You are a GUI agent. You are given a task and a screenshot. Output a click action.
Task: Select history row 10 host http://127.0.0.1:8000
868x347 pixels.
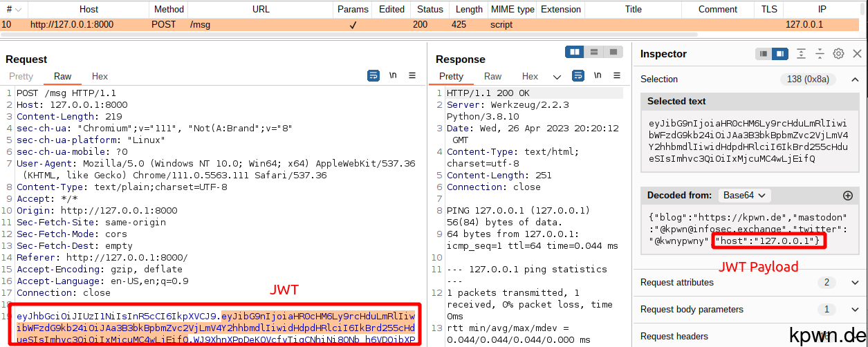[72, 24]
